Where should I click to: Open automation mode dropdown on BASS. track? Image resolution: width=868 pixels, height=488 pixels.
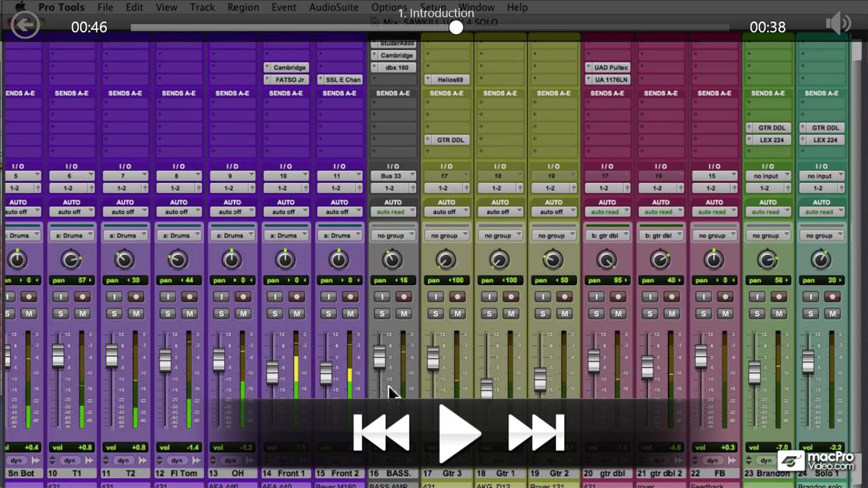[393, 212]
